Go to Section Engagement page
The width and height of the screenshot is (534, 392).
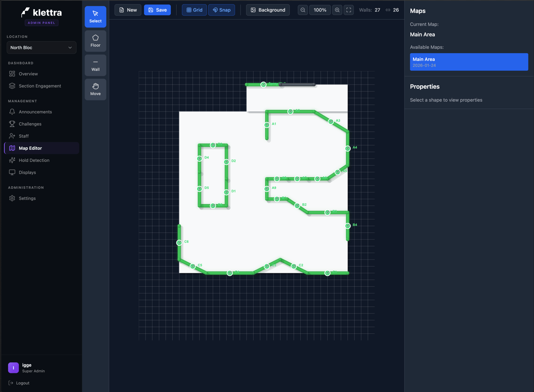[41, 86]
